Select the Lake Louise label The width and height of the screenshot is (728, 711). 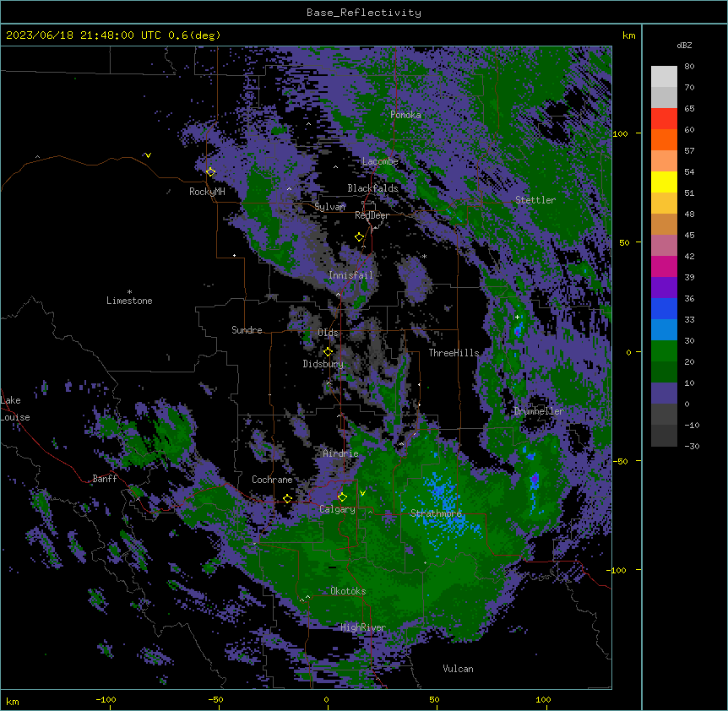[15, 409]
